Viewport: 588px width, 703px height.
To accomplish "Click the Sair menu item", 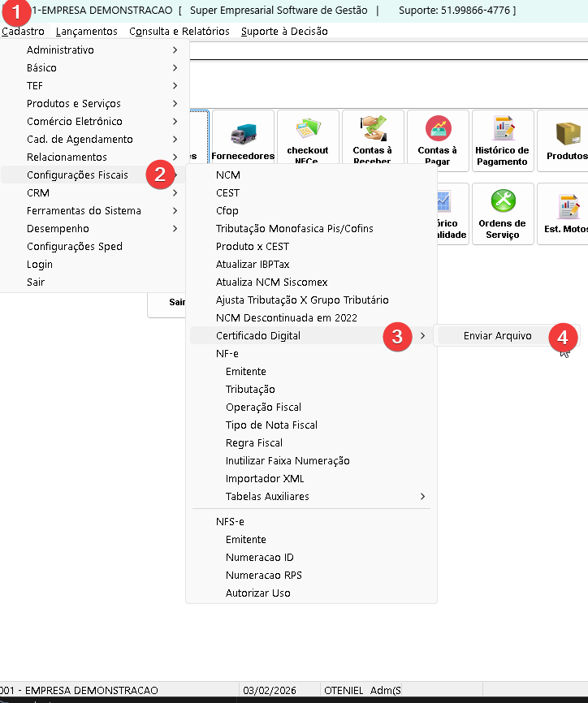I will [36, 282].
